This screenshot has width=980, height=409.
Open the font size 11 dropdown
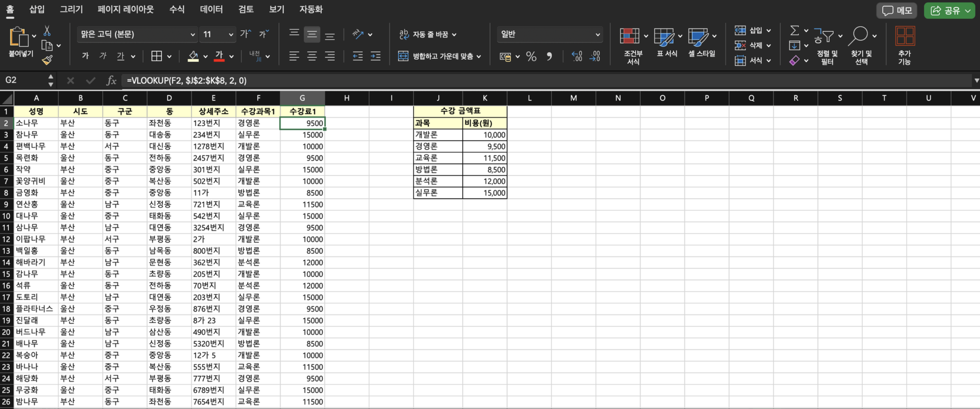tap(231, 35)
